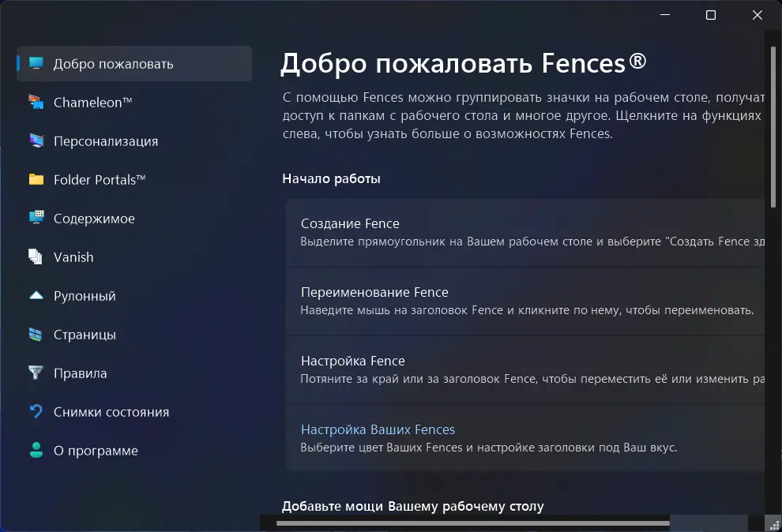Click the Vanish stacked pages icon
Screen dimensions: 782x532
(x=36, y=257)
